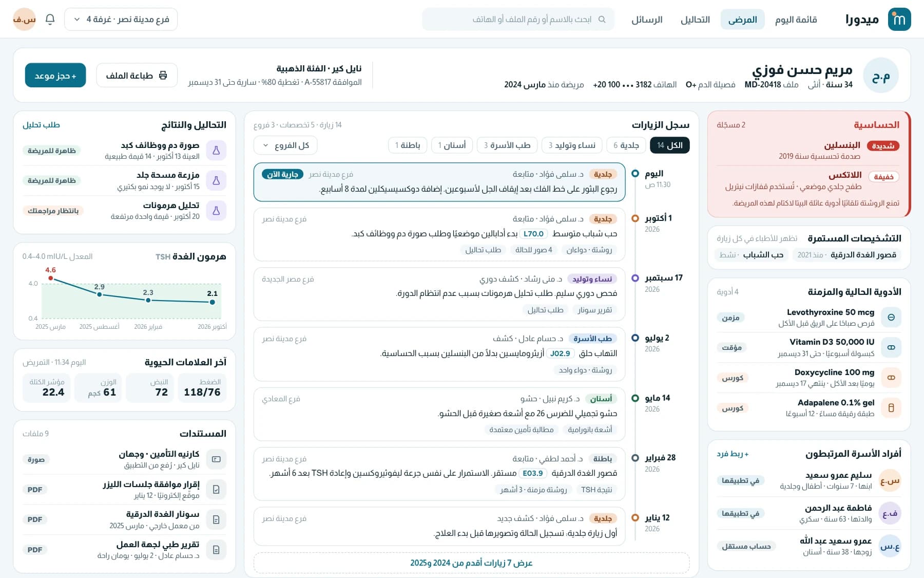Click the Adapalene 0.1% gel tube icon

pyautogui.click(x=891, y=408)
